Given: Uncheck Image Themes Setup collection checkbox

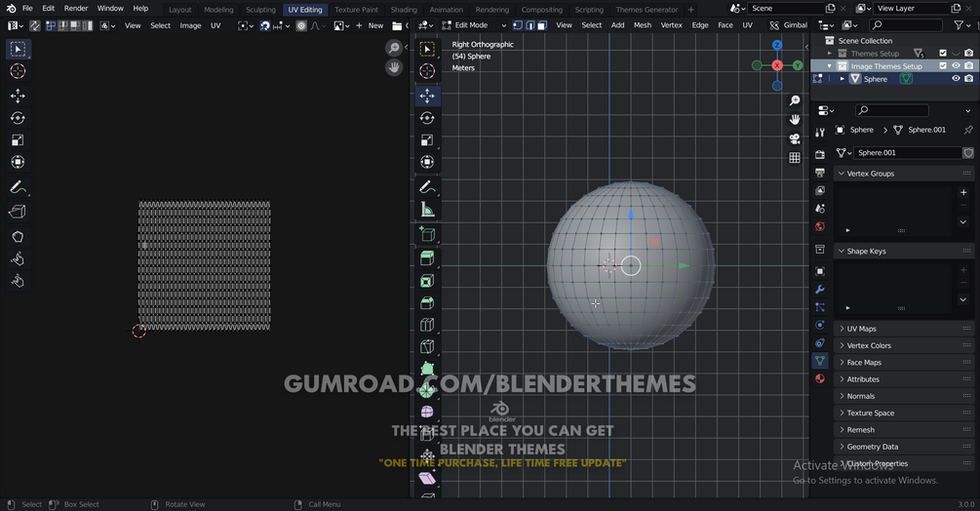Looking at the screenshot, I should [943, 65].
